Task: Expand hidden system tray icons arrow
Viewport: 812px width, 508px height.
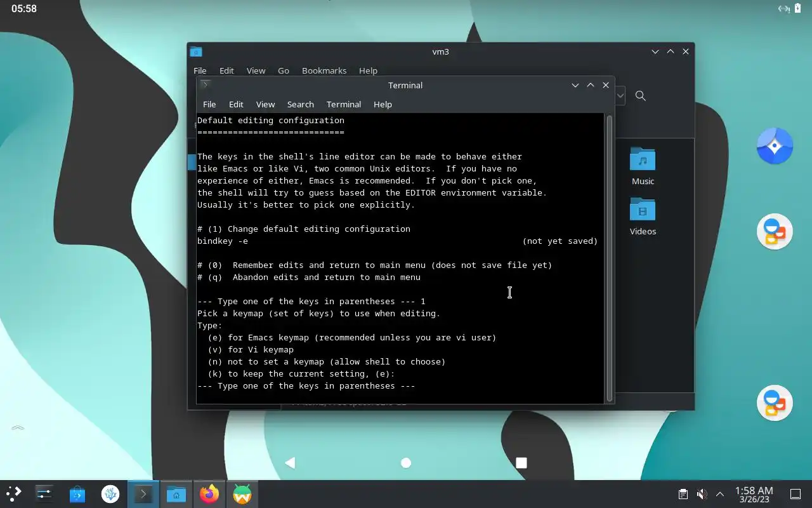Action: tap(720, 494)
